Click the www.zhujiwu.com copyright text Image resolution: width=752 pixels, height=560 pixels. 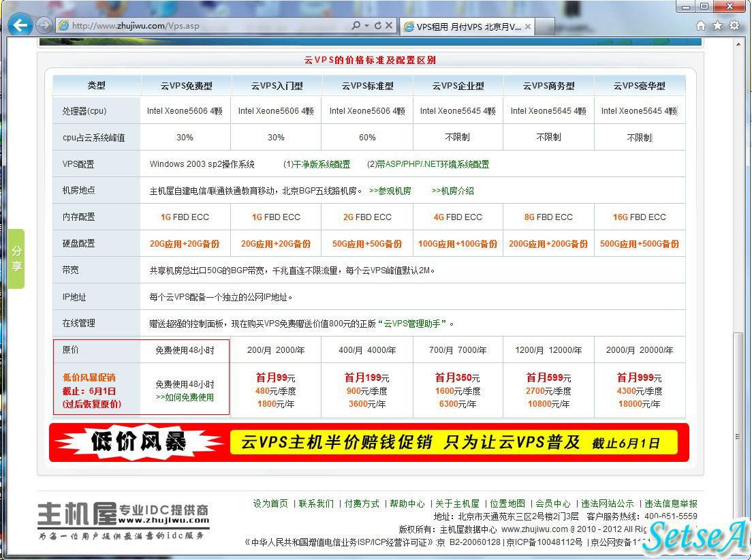534,529
